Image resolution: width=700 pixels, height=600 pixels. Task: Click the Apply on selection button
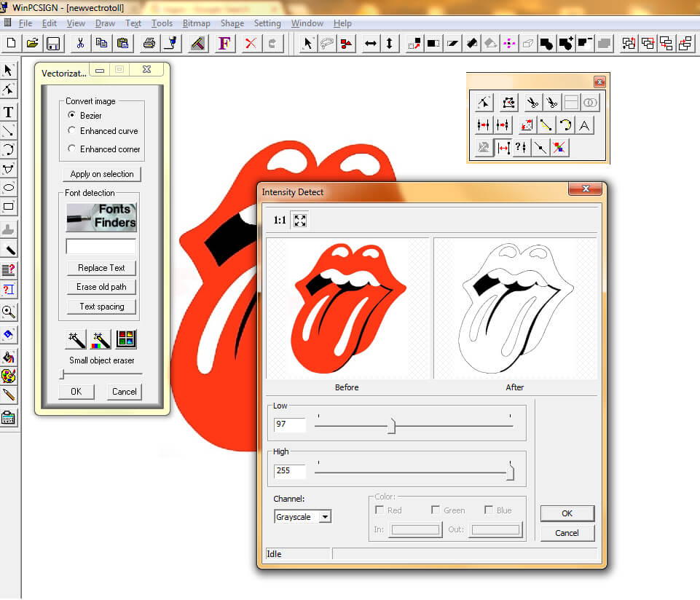[x=102, y=174]
